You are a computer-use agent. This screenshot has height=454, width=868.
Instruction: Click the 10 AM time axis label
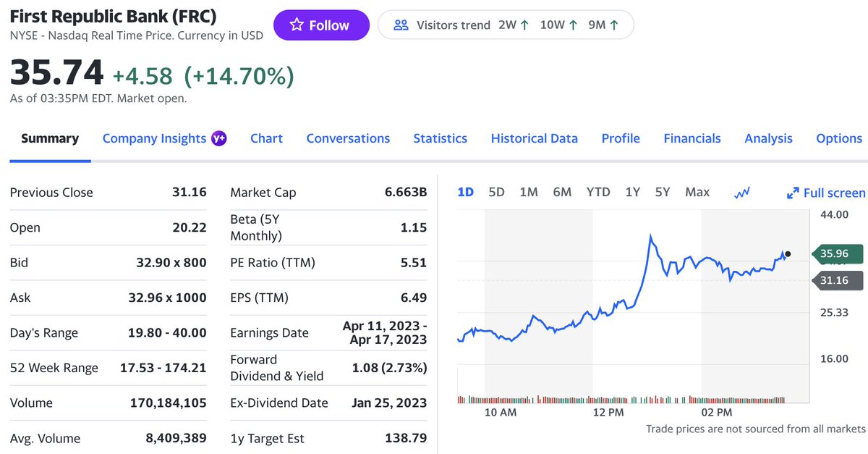pyautogui.click(x=501, y=412)
